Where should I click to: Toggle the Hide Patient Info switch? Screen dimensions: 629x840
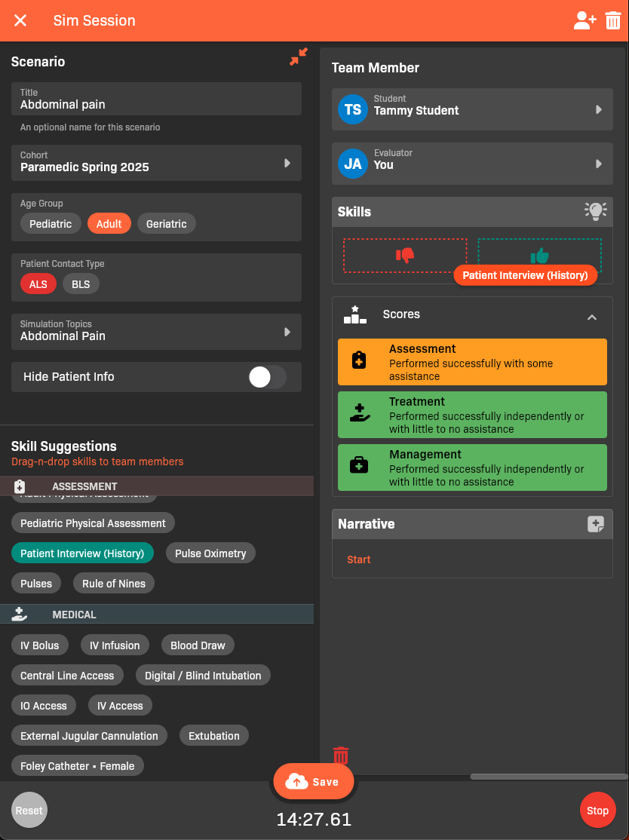267,377
